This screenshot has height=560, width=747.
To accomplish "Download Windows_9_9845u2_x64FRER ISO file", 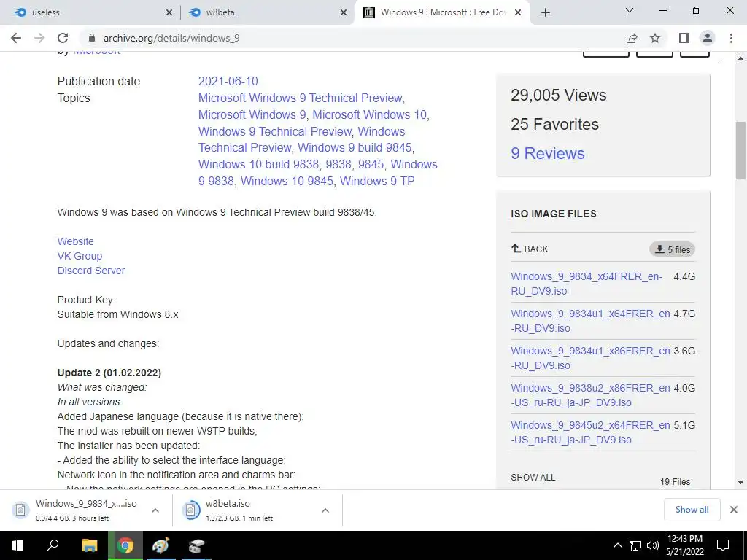I will pos(590,432).
